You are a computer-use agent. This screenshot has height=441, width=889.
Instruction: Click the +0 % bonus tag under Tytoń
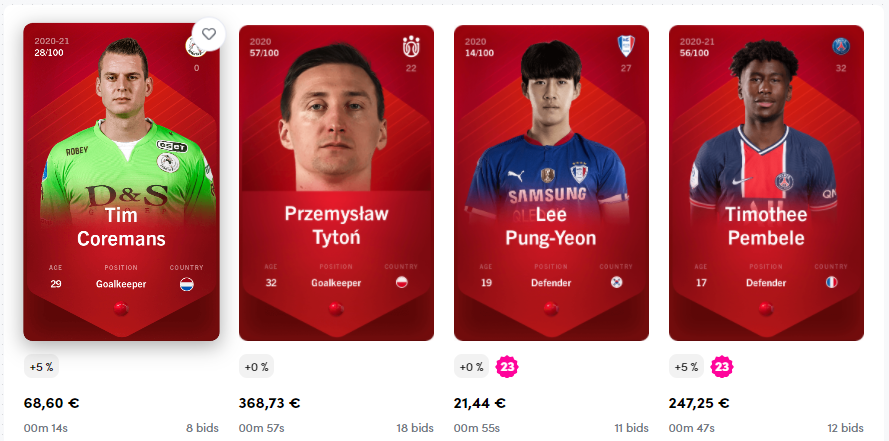tap(256, 367)
